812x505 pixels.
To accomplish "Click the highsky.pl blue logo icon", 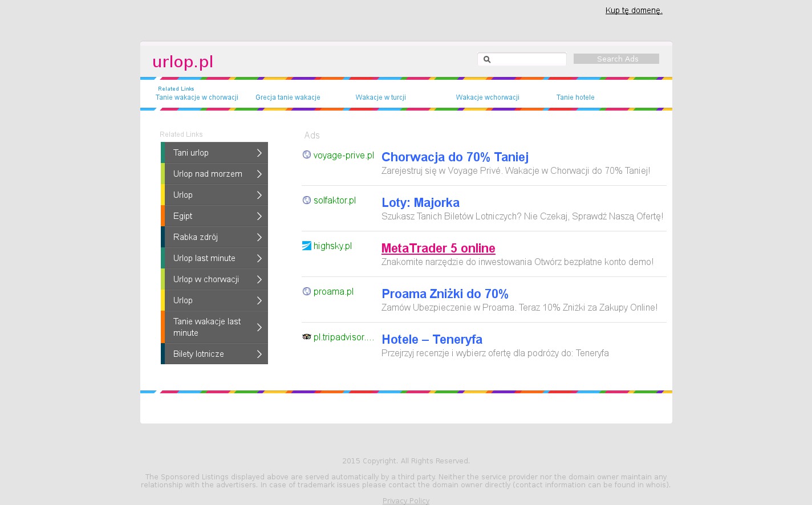I will pyautogui.click(x=307, y=246).
